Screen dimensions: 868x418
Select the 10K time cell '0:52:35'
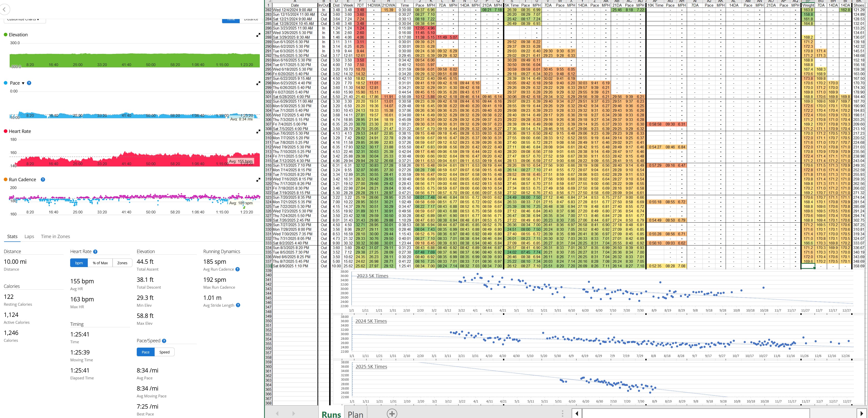655,266
